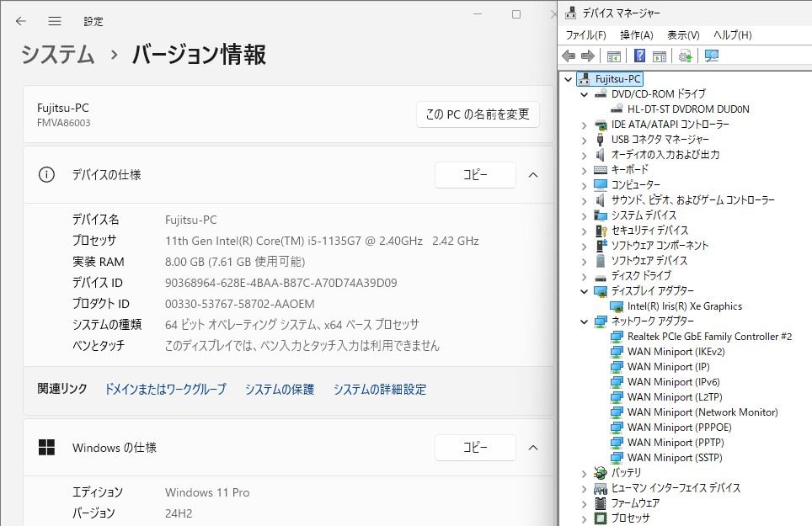Maximize the Settings window
This screenshot has width=812, height=526.
pos(516,14)
